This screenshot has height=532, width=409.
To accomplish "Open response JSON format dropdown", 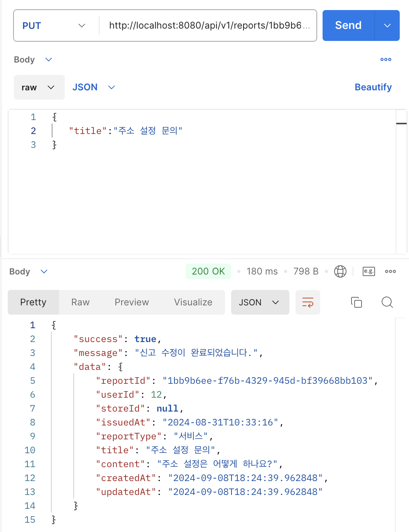I will coord(260,302).
